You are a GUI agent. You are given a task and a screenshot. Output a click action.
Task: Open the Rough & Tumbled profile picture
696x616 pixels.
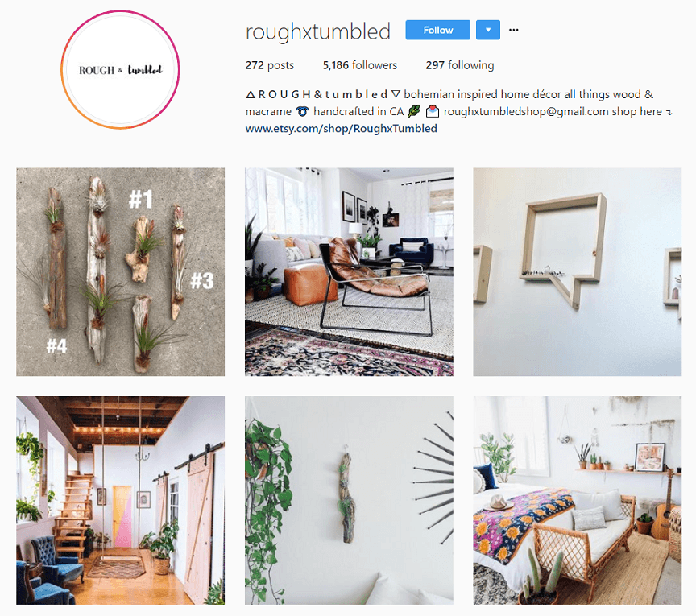[120, 70]
